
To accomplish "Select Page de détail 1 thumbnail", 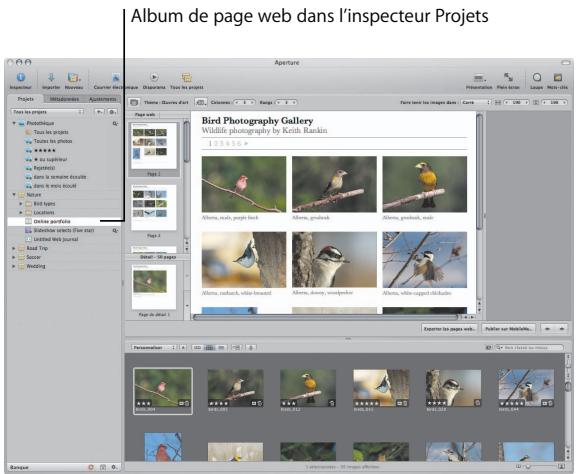I will click(154, 287).
